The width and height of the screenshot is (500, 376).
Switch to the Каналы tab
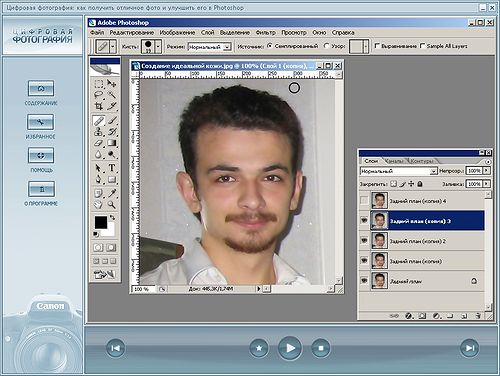[x=394, y=161]
